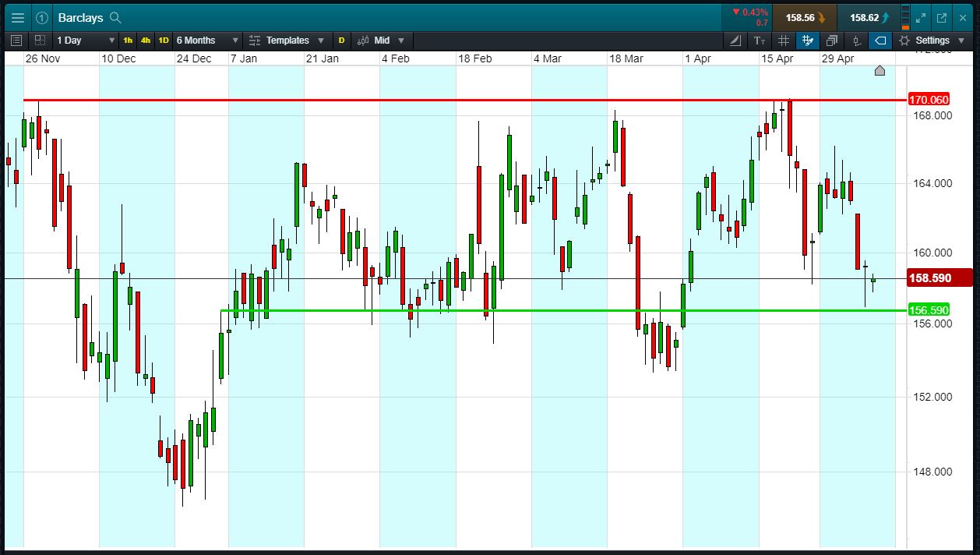Open the list view panel icon
The image size is (980, 555).
(x=17, y=40)
